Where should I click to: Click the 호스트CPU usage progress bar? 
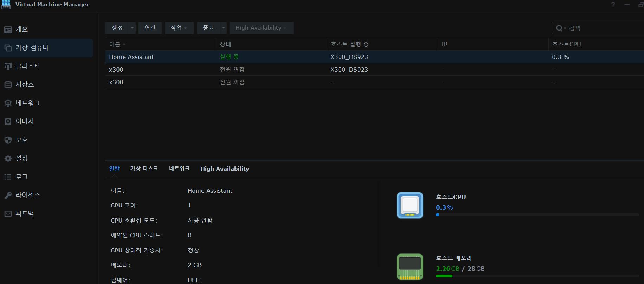point(537,215)
